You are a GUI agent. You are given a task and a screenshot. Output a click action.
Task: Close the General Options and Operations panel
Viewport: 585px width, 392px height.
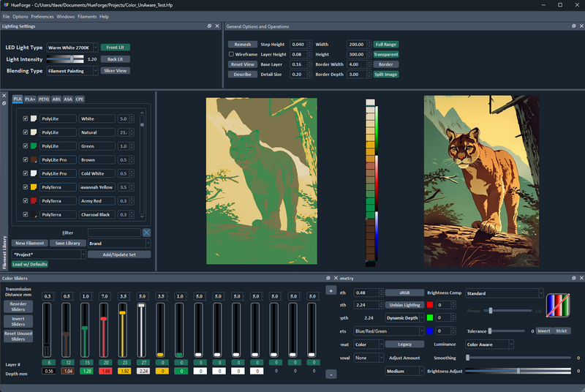pos(581,26)
